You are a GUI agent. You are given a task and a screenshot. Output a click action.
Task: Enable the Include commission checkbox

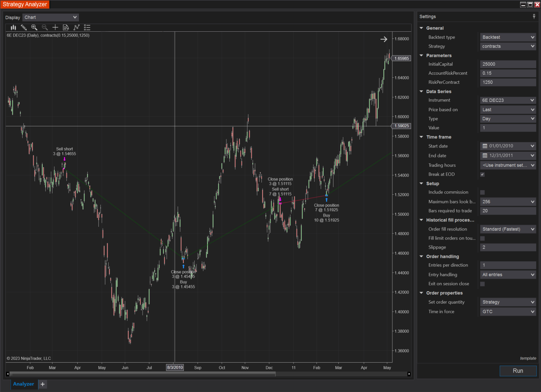point(482,192)
